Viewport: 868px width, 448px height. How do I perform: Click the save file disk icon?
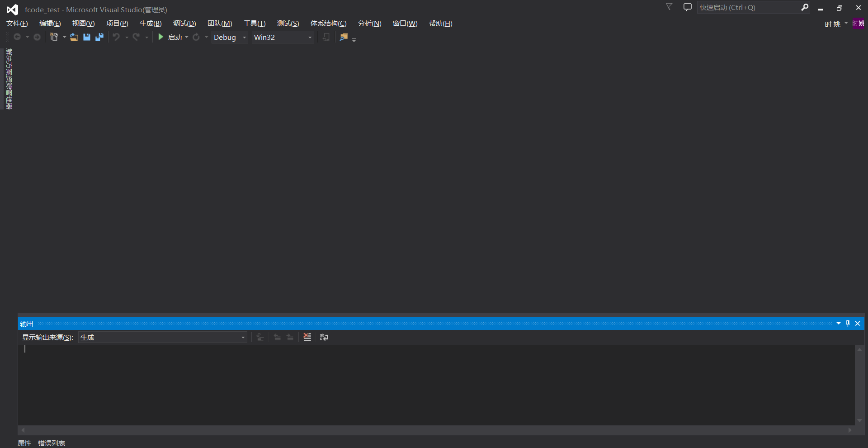(x=87, y=37)
